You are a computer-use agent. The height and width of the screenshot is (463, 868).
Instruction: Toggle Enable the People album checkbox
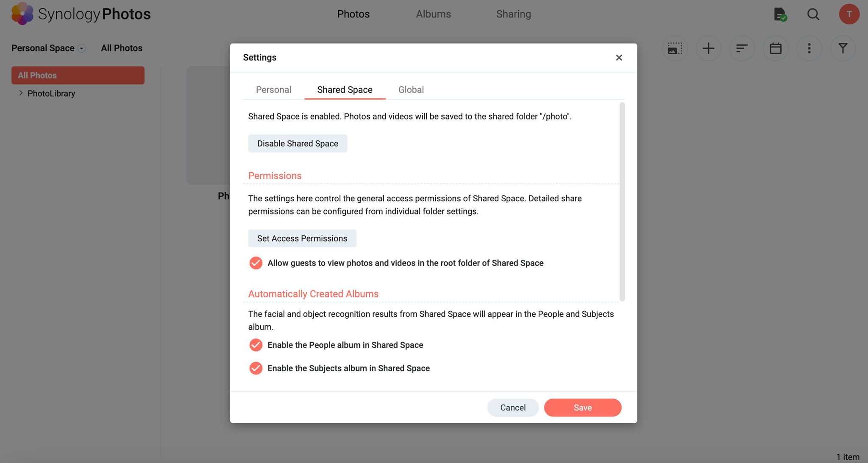coord(256,345)
